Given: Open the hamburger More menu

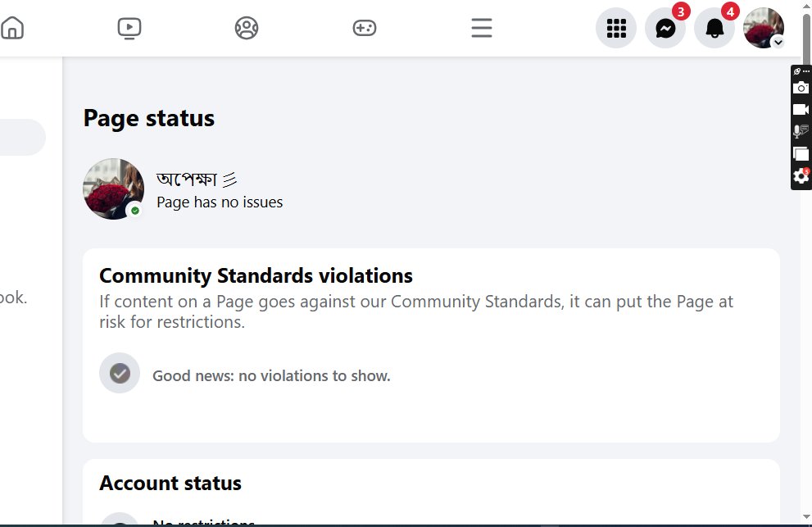Looking at the screenshot, I should [482, 28].
